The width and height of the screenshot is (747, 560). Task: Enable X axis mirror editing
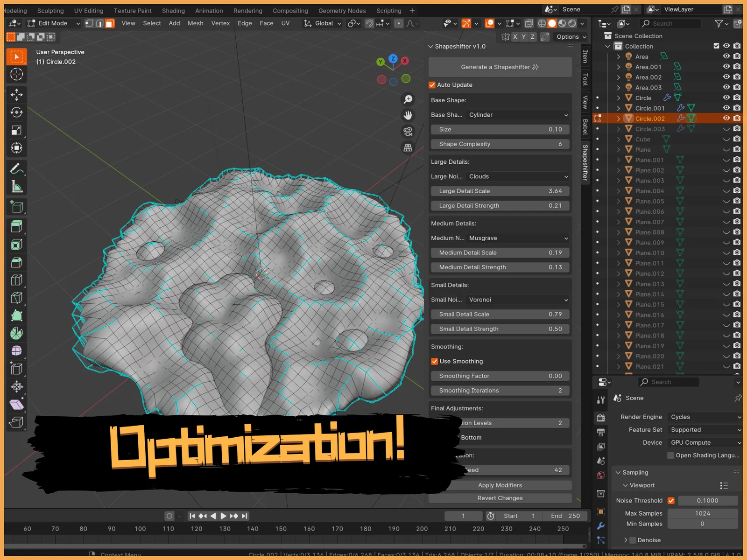point(515,37)
